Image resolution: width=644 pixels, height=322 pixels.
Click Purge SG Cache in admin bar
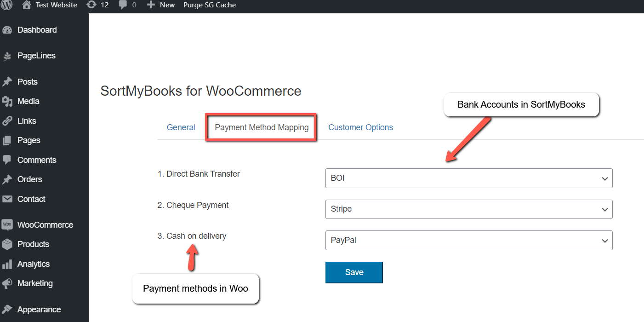(x=209, y=5)
